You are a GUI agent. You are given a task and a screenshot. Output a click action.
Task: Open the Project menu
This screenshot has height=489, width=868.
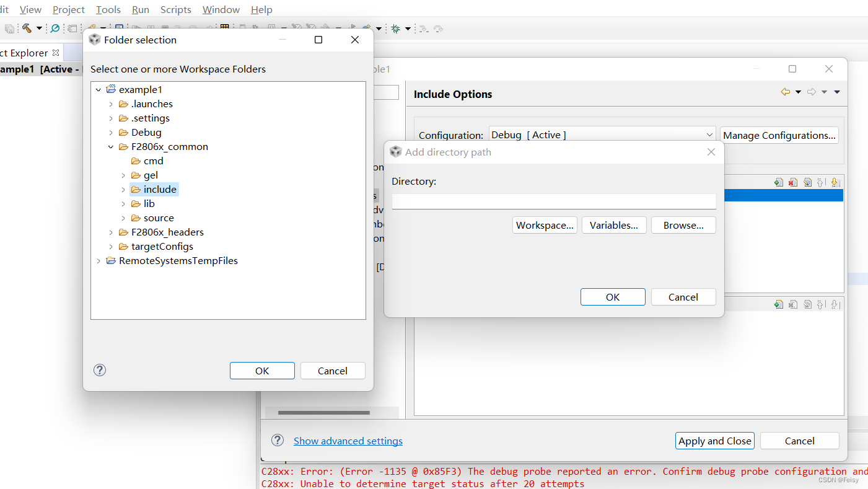click(x=69, y=9)
